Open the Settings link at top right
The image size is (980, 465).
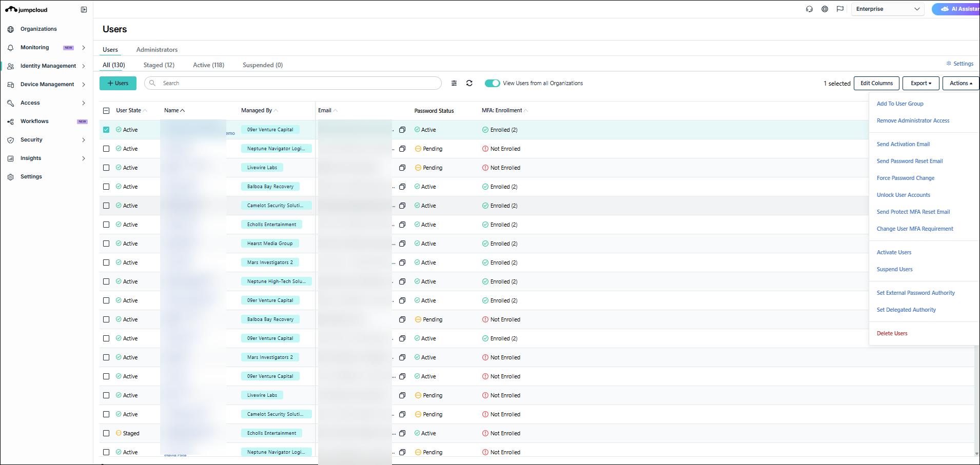(960, 64)
